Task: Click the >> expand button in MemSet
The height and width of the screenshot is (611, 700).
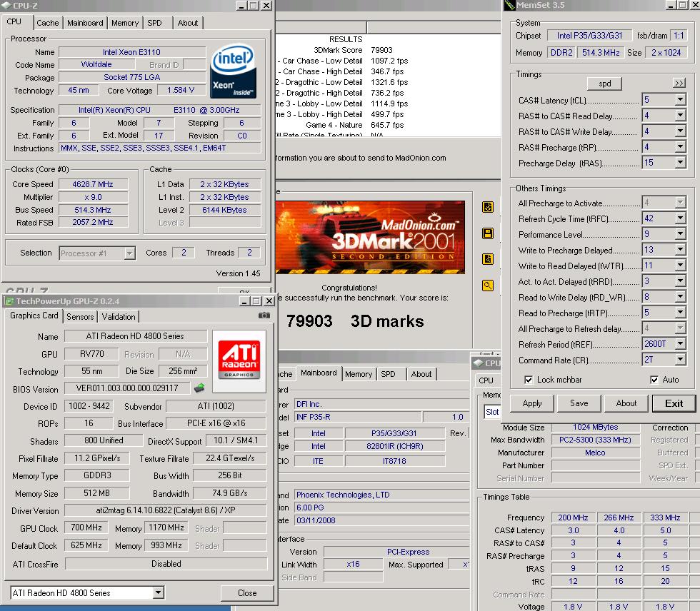Action: coord(679,84)
